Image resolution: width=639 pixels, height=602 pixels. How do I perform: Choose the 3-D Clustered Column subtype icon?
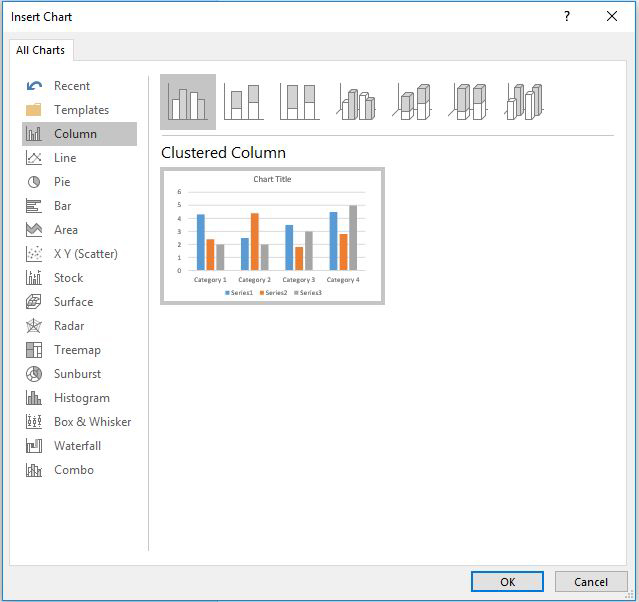[x=356, y=102]
